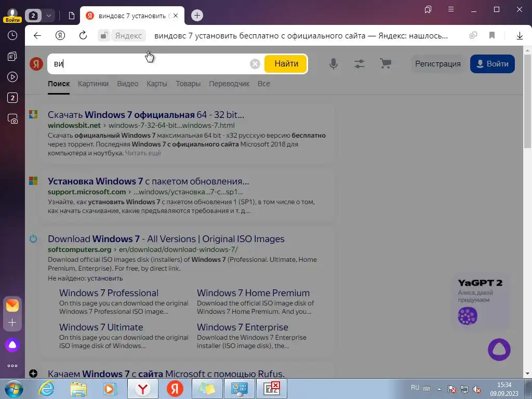Open the browser bookmarks panel in title bar

pyautogui.click(x=428, y=9)
